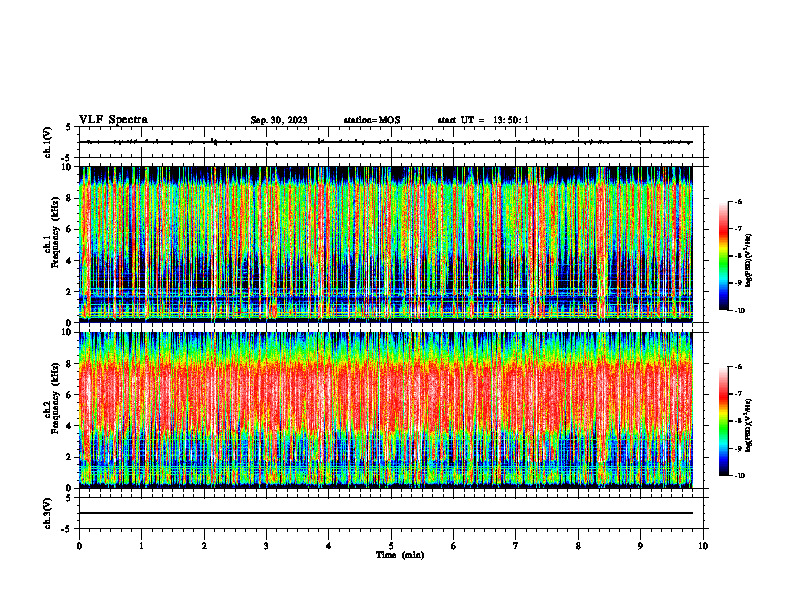This screenshot has height=612, width=792.
Task: Click time axis tick label '5'
Action: click(391, 546)
